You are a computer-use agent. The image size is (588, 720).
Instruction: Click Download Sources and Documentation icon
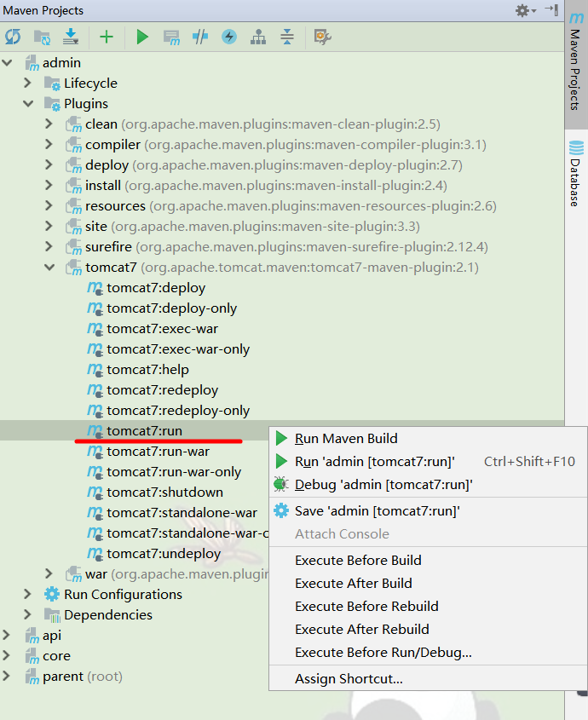(x=71, y=37)
